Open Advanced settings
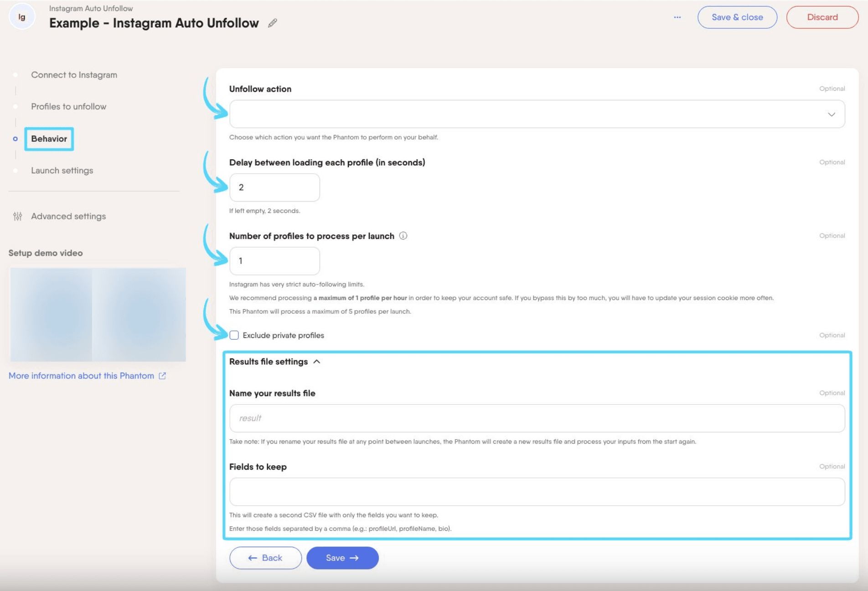The height and width of the screenshot is (591, 868). (x=68, y=216)
